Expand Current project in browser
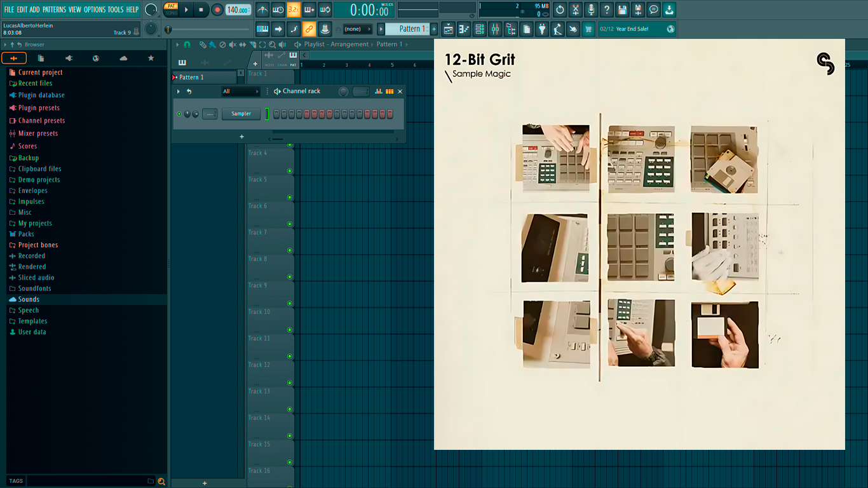The height and width of the screenshot is (488, 868). pos(40,72)
